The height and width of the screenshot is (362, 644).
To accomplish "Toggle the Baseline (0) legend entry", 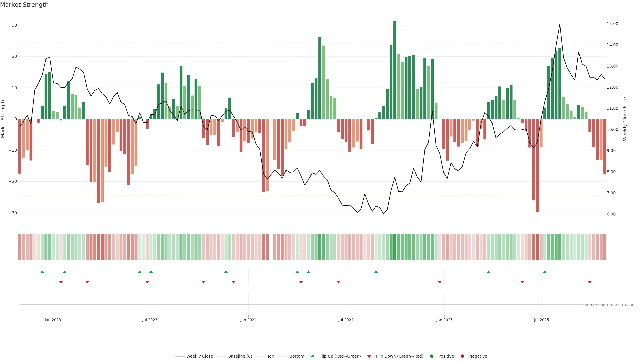I will [x=240, y=356].
